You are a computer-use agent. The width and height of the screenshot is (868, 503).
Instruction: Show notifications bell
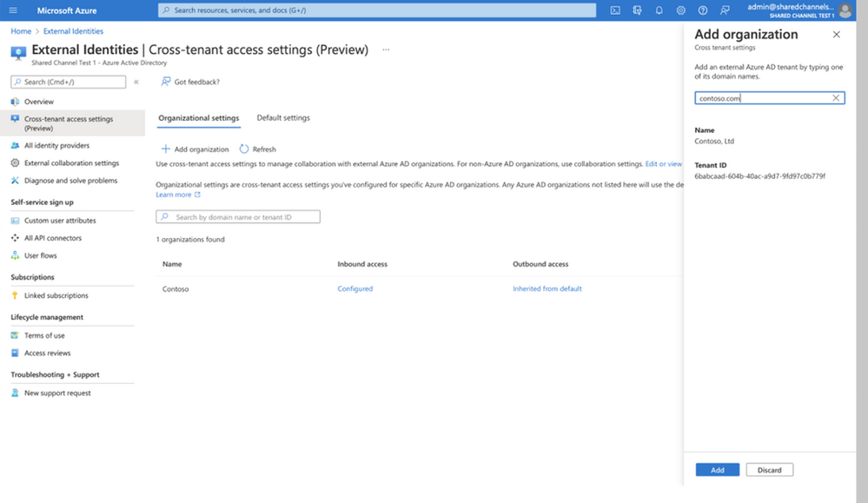click(659, 10)
